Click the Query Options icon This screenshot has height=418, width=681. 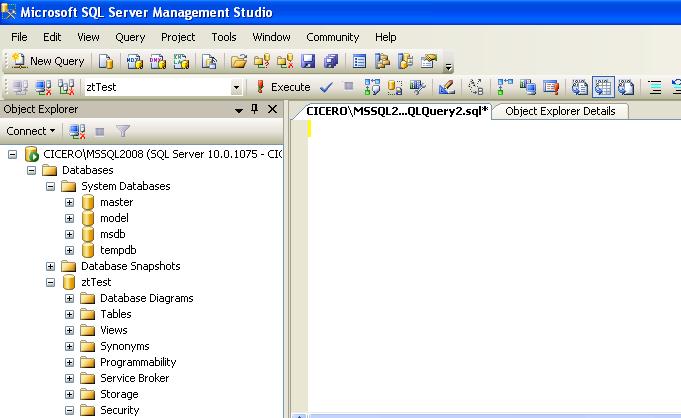click(x=395, y=87)
